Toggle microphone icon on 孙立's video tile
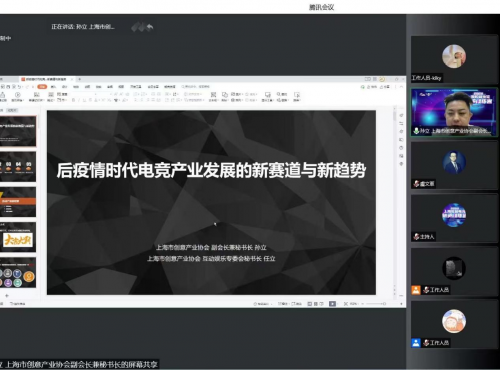 click(416, 131)
